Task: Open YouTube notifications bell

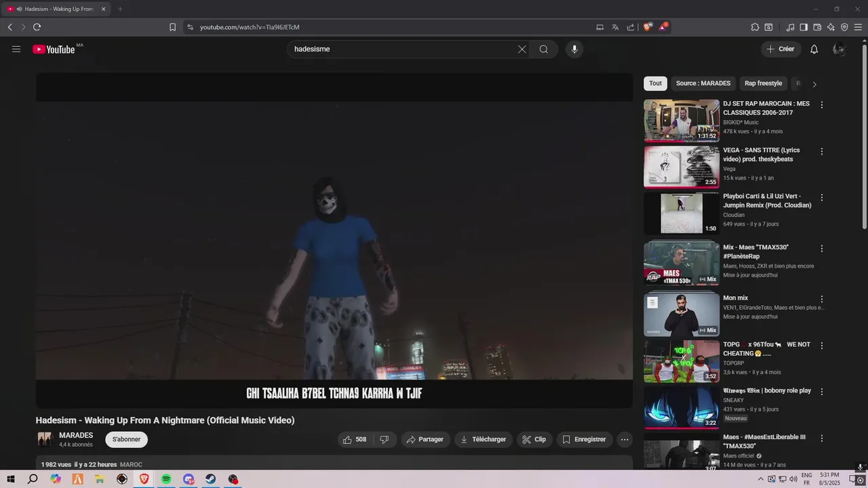Action: (x=814, y=49)
